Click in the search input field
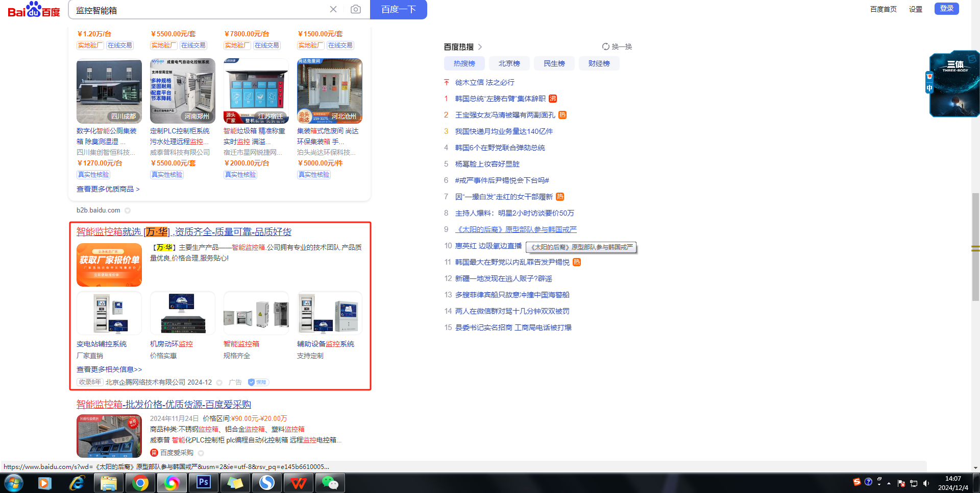Screen dimensions: 980x493 point(199,9)
